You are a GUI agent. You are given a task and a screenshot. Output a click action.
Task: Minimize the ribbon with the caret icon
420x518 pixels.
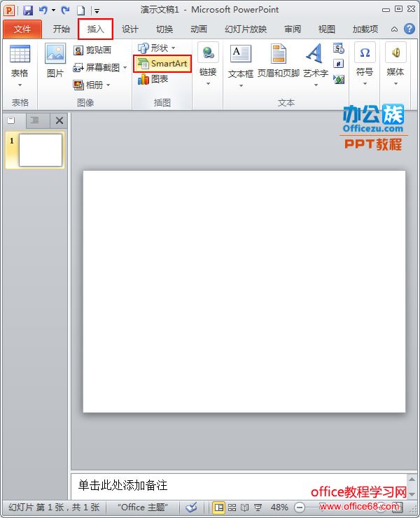[x=394, y=29]
